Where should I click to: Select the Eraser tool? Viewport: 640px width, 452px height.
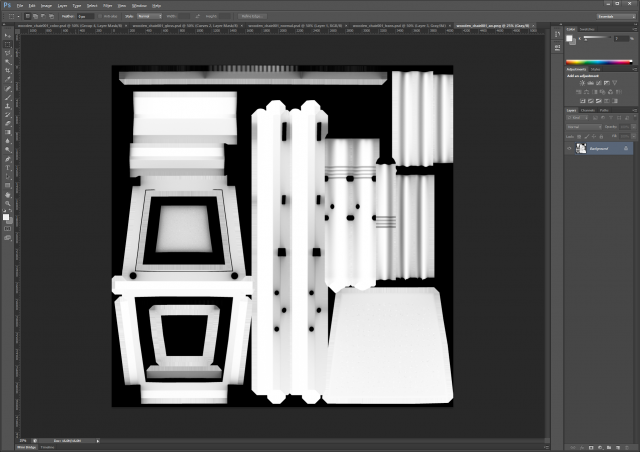tap(7, 124)
